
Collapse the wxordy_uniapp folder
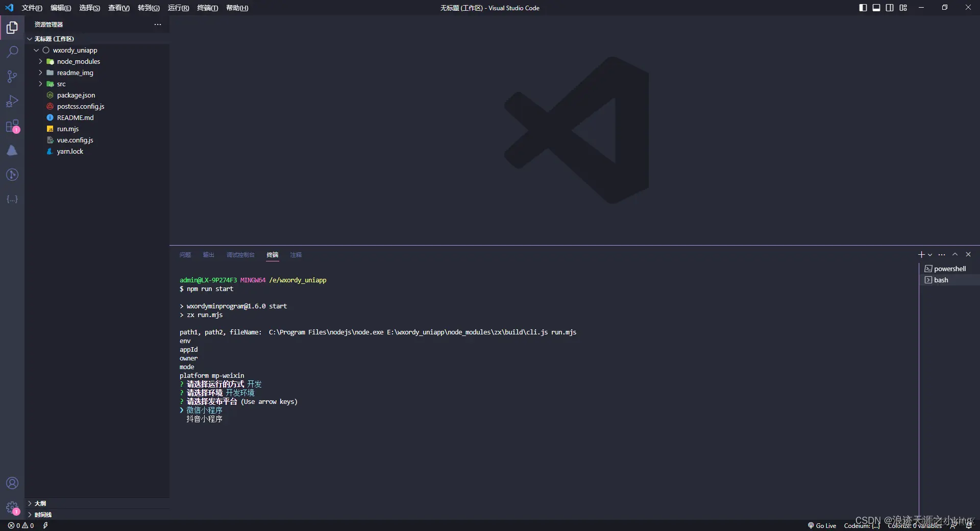click(97, 50)
